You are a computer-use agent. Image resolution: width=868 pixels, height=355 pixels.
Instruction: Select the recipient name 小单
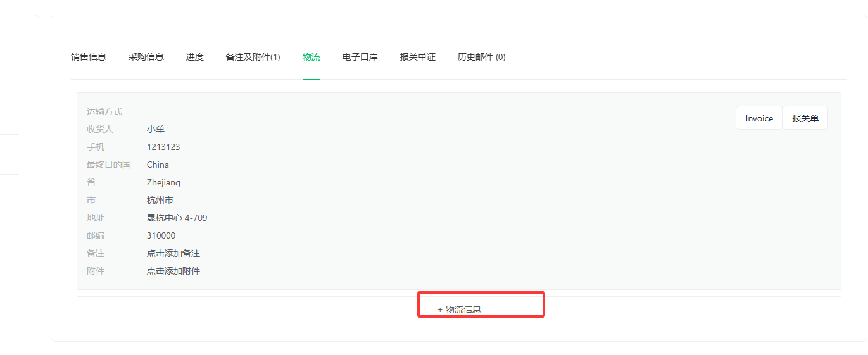click(156, 129)
